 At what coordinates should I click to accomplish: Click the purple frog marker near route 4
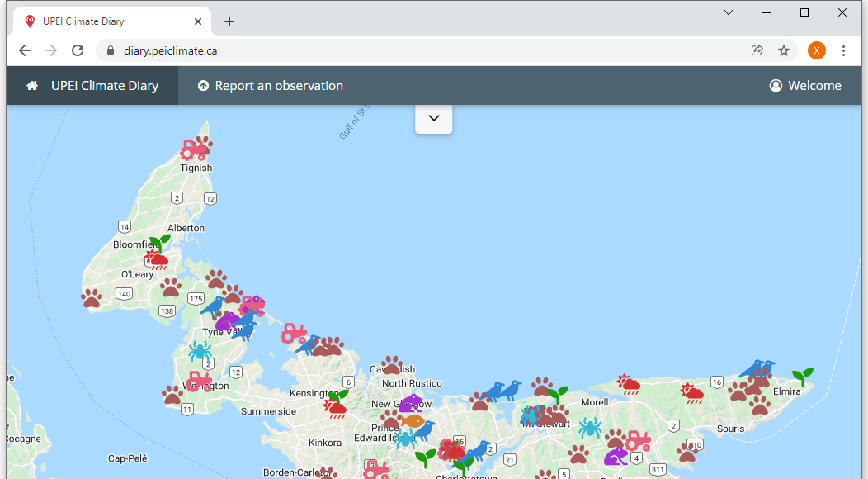[616, 456]
